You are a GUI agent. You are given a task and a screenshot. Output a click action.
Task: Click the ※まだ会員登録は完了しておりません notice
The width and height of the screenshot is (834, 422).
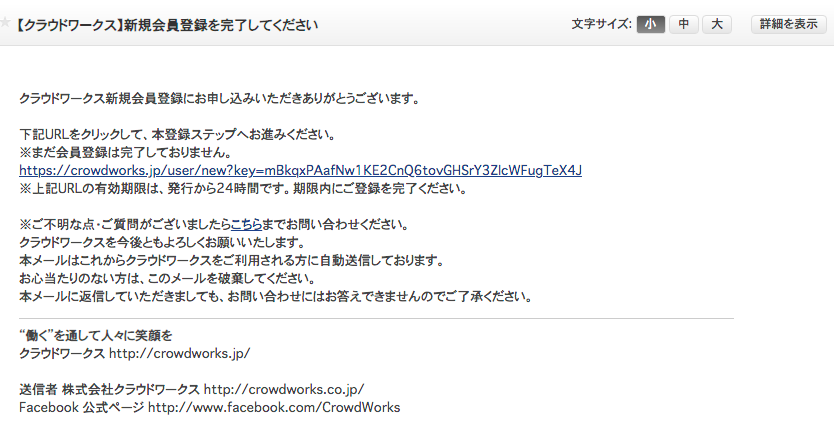coord(125,152)
